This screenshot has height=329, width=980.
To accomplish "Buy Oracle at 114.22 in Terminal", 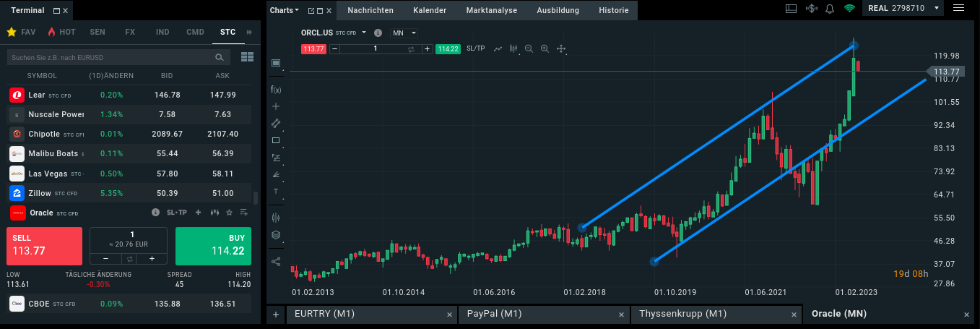I will pos(213,246).
